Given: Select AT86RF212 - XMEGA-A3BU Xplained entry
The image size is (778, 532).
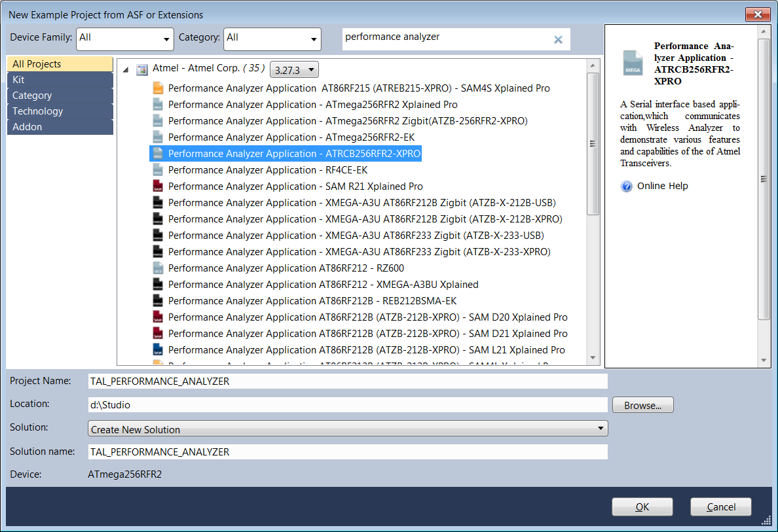Looking at the screenshot, I should 323,285.
